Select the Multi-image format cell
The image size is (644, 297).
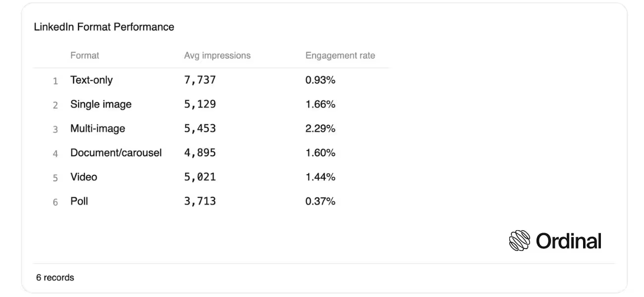pyautogui.click(x=98, y=129)
